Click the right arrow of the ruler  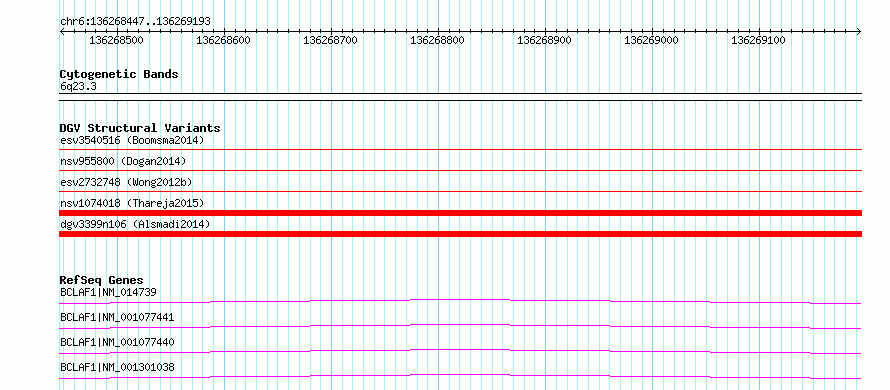tap(859, 31)
